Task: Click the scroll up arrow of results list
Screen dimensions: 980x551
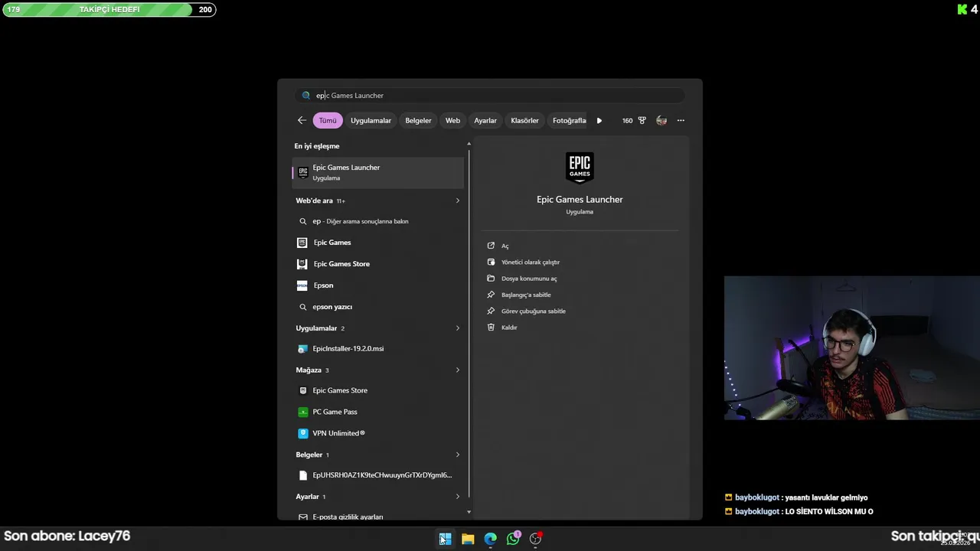Action: (469, 144)
